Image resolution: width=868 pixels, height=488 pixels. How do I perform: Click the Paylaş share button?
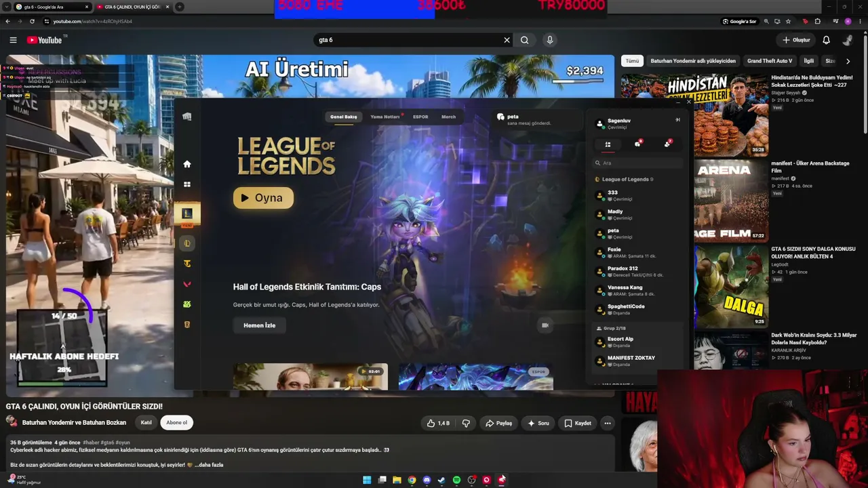498,423
